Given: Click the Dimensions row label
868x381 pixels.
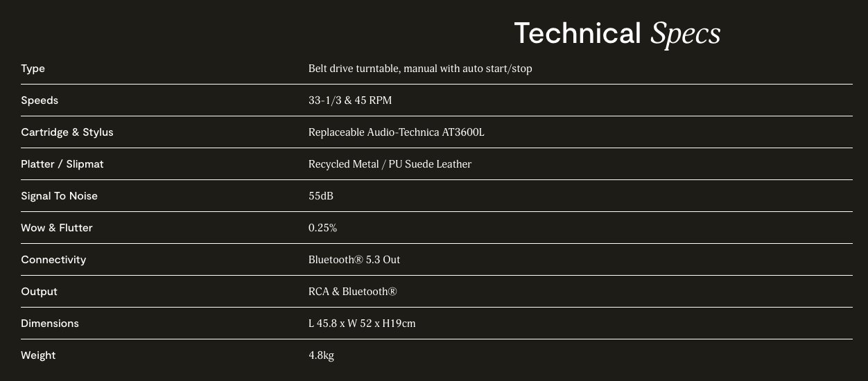Looking at the screenshot, I should [x=50, y=324].
